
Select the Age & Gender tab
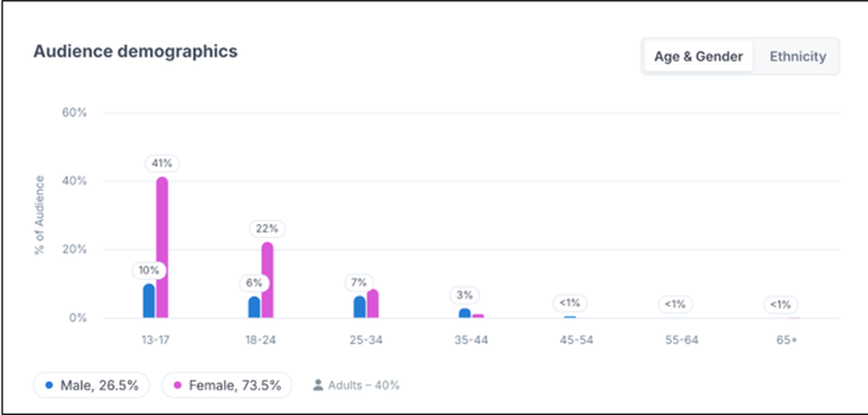(699, 56)
